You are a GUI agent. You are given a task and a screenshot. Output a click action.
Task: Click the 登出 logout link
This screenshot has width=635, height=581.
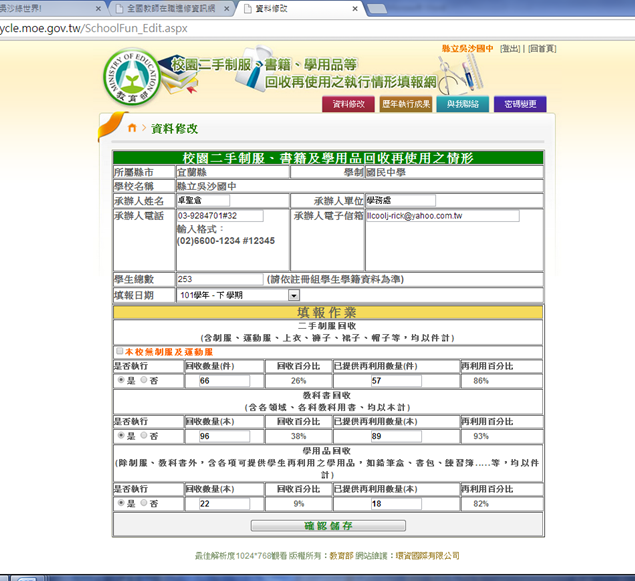[x=510, y=48]
